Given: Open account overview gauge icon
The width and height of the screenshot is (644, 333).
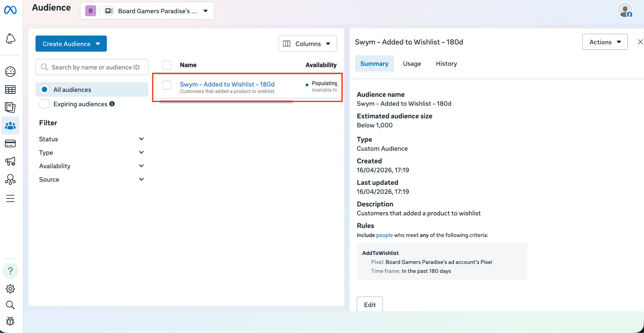Looking at the screenshot, I should 10,72.
